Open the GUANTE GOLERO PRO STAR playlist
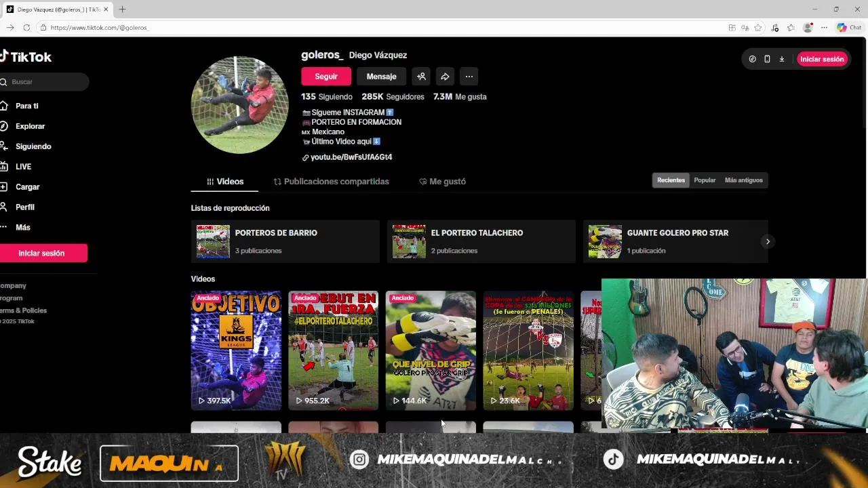Screen dimensions: 868x488 tap(676, 241)
